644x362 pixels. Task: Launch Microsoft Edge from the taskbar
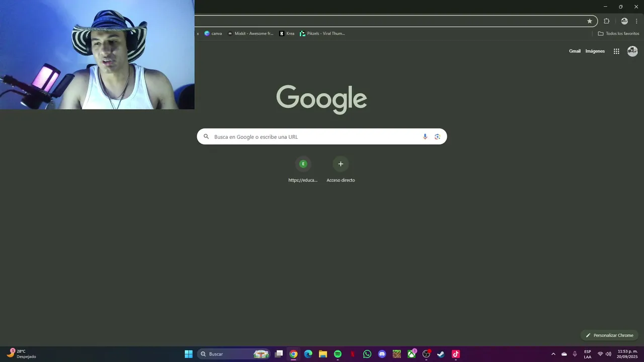[308, 354]
